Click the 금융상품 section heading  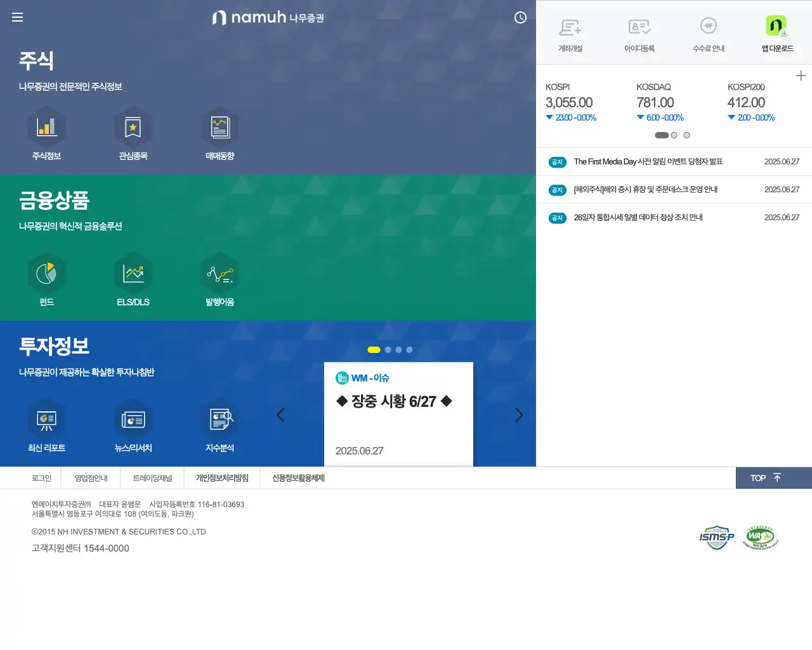tap(54, 201)
